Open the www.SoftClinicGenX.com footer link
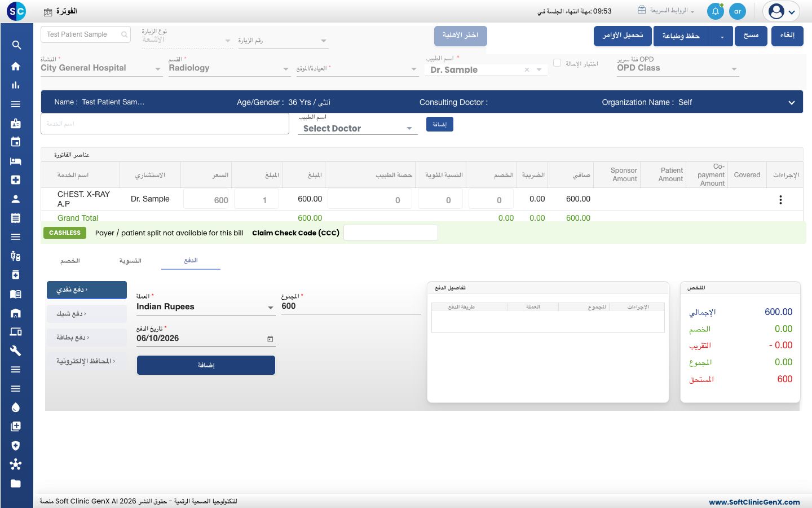Image resolution: width=812 pixels, height=508 pixels. pyautogui.click(x=754, y=502)
